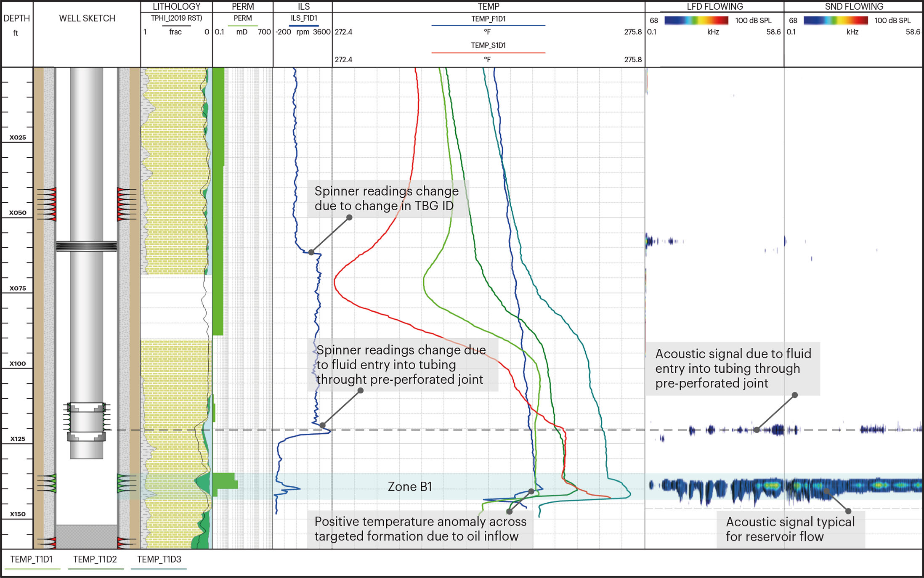924x578 pixels.
Task: Click the packer icon in well sketch
Action: click(86, 246)
